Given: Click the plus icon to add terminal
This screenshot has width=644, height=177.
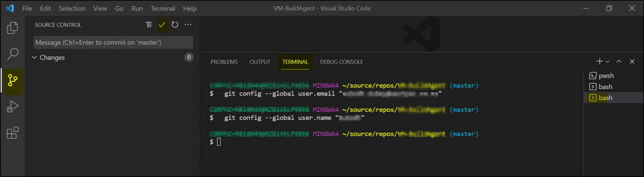Looking at the screenshot, I should coord(600,62).
